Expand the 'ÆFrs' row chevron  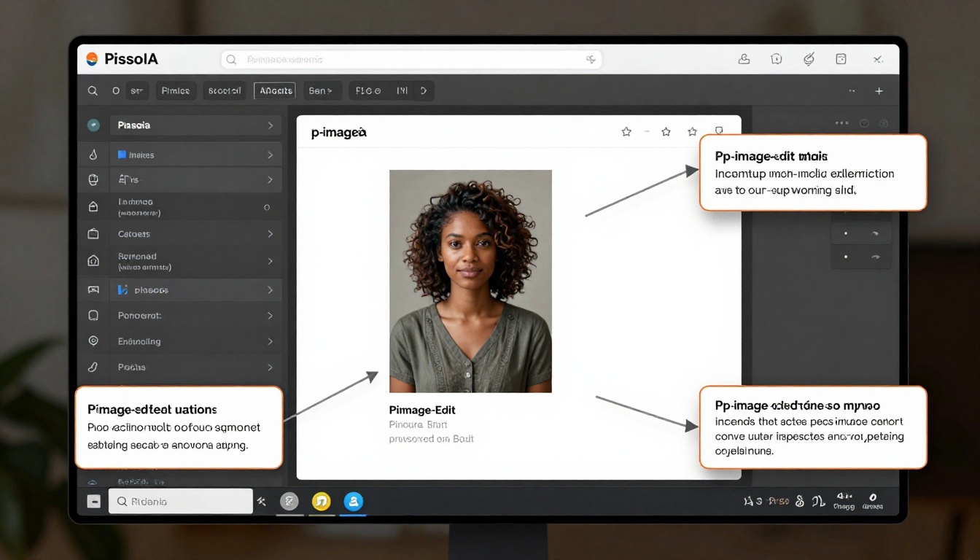pos(270,179)
